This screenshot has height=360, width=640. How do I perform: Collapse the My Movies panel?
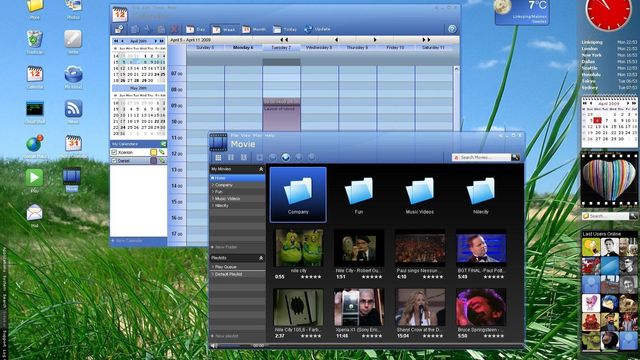261,169
